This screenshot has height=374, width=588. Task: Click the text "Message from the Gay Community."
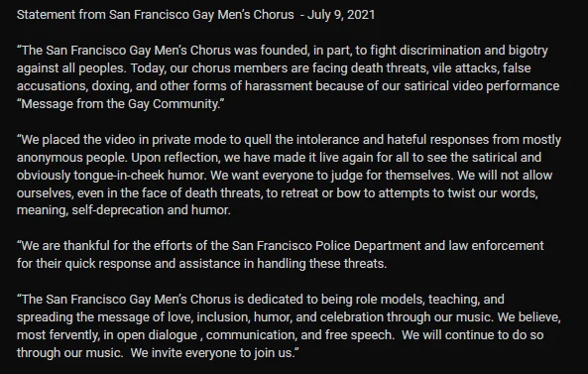pyautogui.click(x=120, y=104)
